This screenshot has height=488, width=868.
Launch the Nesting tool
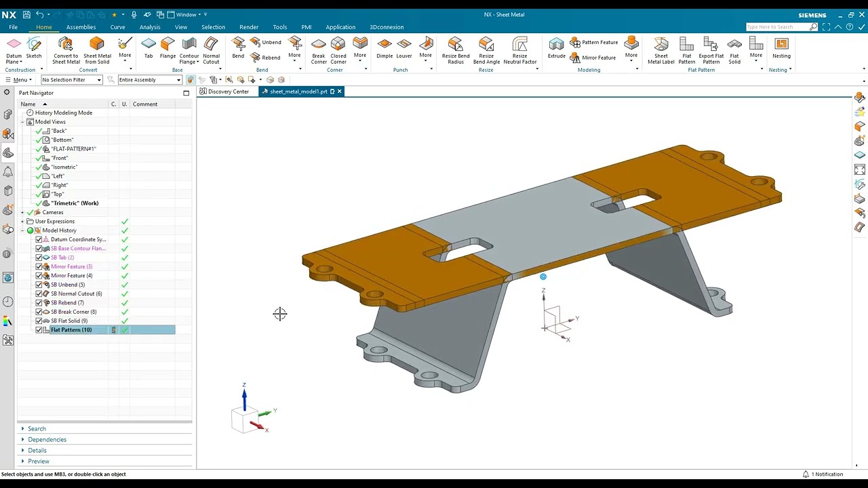click(x=781, y=48)
